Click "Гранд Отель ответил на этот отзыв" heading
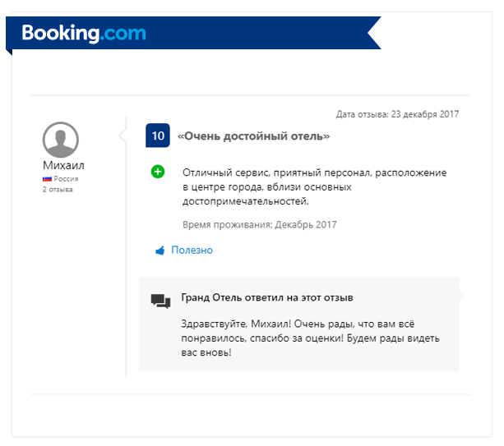 tap(267, 297)
